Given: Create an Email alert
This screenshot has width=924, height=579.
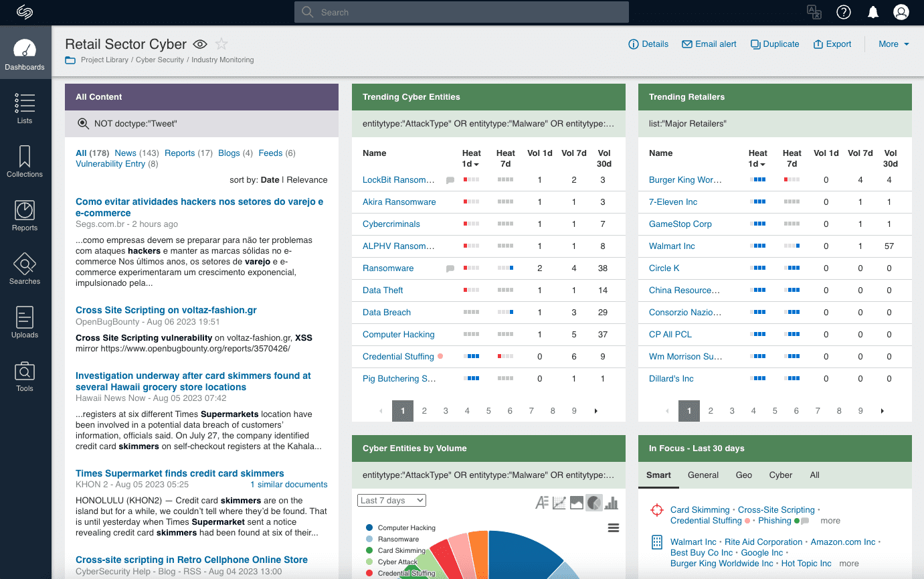Looking at the screenshot, I should 709,44.
